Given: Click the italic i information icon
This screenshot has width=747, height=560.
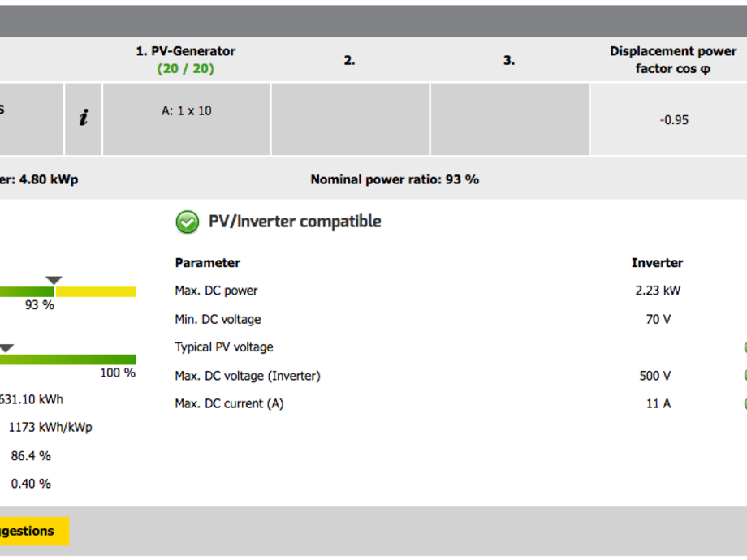Looking at the screenshot, I should point(83,118).
